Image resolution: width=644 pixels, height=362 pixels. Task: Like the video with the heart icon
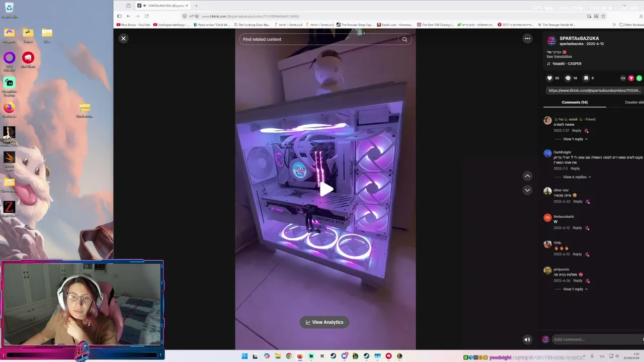click(549, 78)
